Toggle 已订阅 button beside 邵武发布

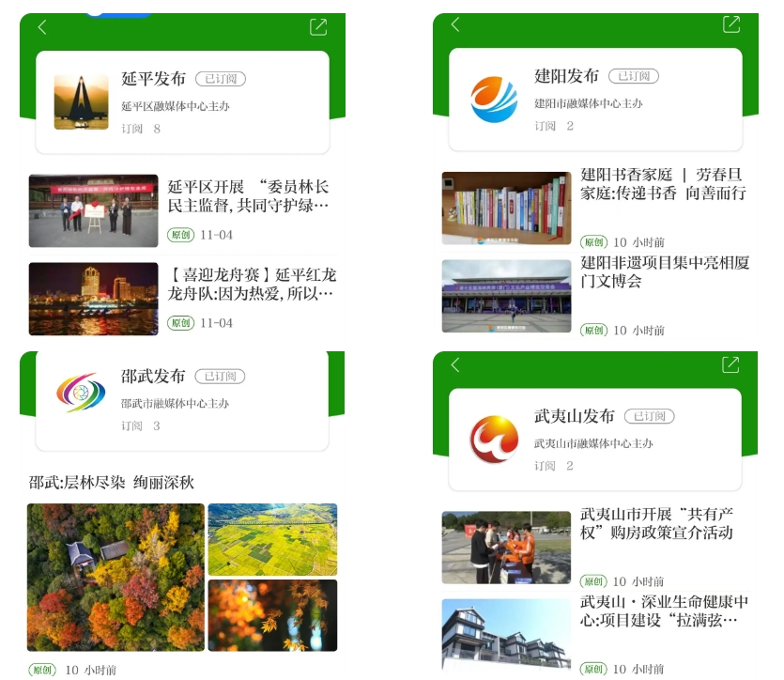pos(220,377)
